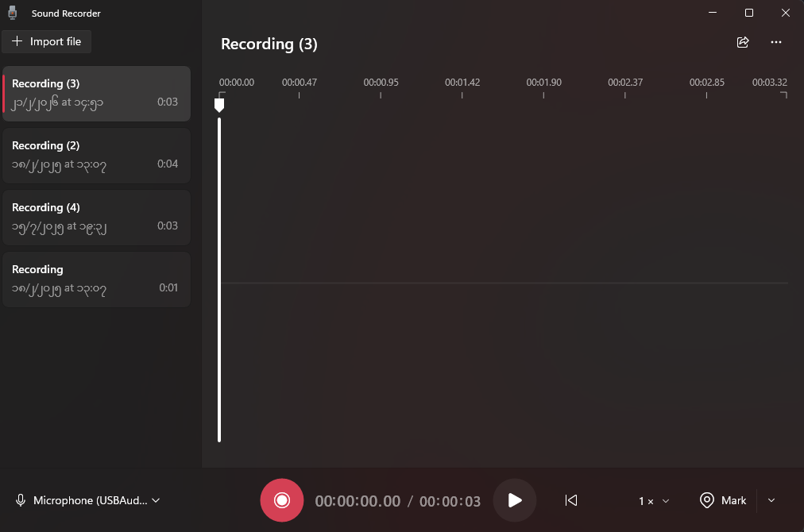The image size is (804, 532).
Task: Click the 00:00.47 timeline tick label
Action: (x=299, y=82)
